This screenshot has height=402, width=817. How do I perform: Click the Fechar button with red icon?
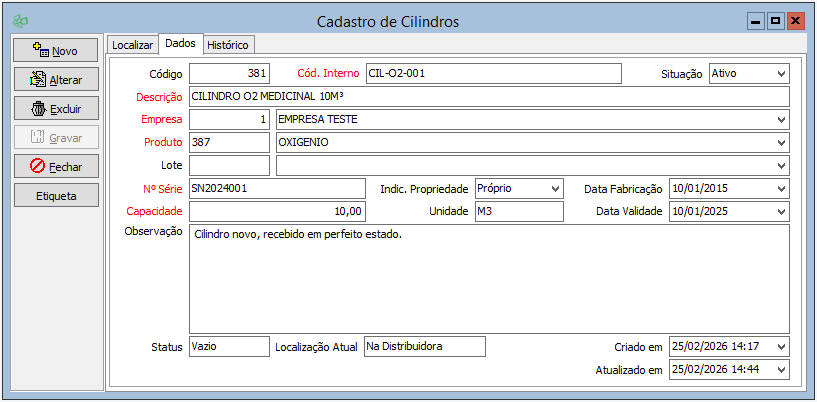coord(55,166)
